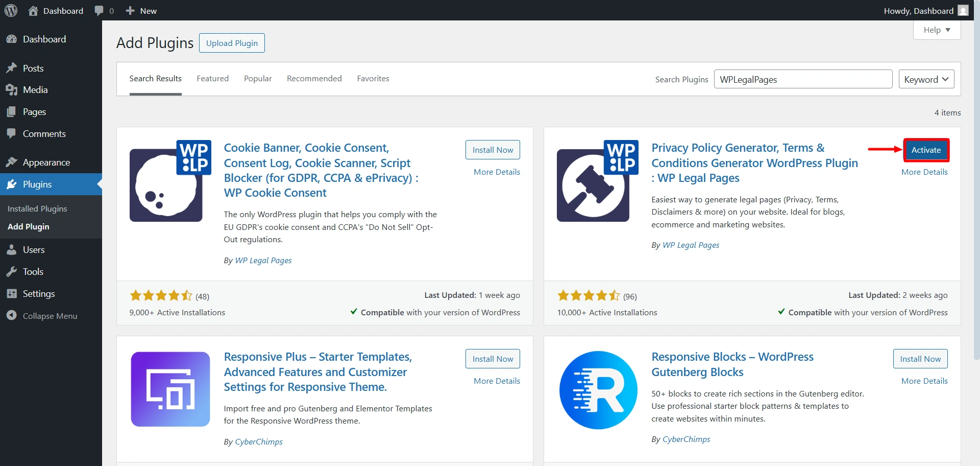The height and width of the screenshot is (466, 980).
Task: Click the WordPress logo in admin bar
Action: coord(11,11)
